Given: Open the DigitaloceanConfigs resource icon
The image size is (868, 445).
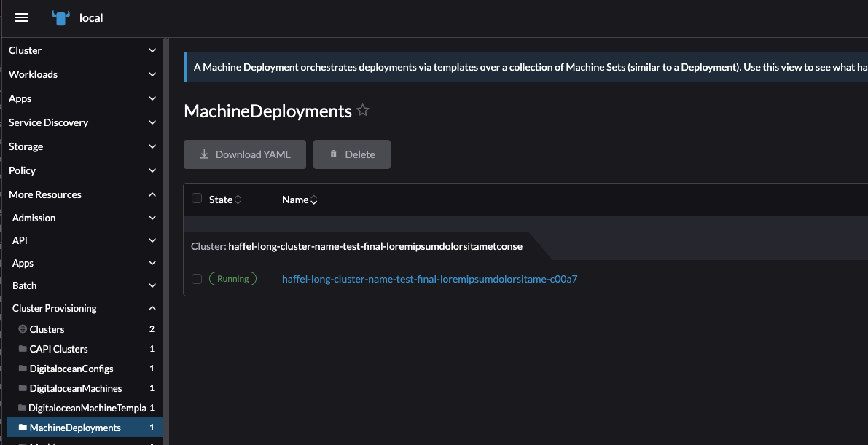Looking at the screenshot, I should click(x=22, y=368).
